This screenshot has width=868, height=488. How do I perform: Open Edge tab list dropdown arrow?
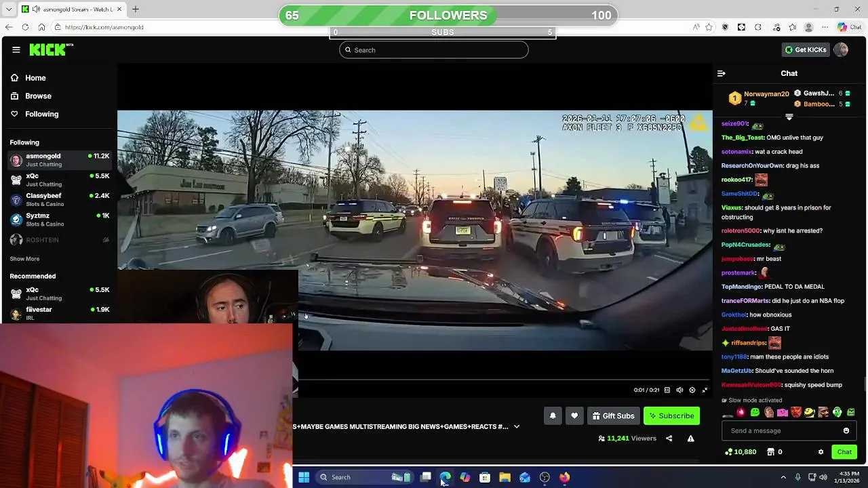click(x=7, y=9)
